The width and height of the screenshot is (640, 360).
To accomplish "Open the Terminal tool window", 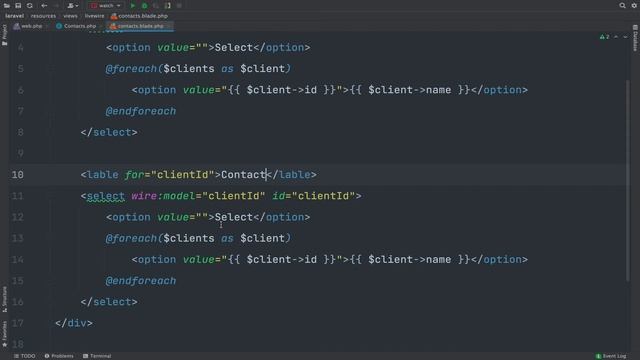I will coord(97,356).
